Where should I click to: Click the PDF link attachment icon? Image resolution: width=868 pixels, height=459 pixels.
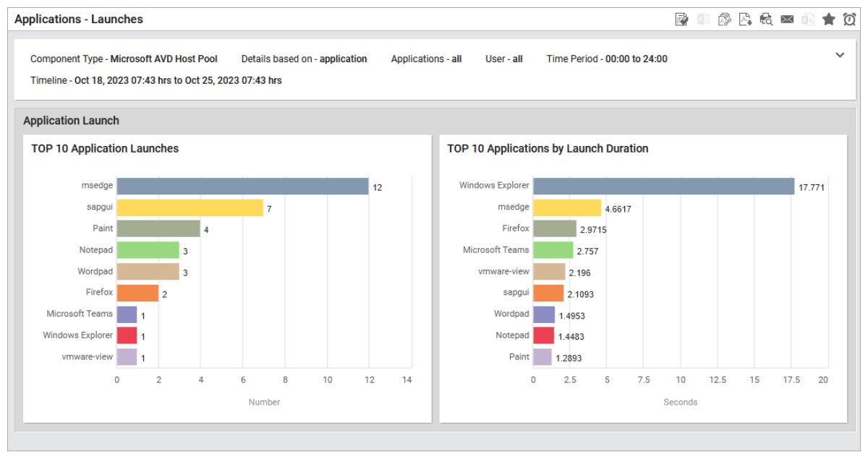[724, 20]
